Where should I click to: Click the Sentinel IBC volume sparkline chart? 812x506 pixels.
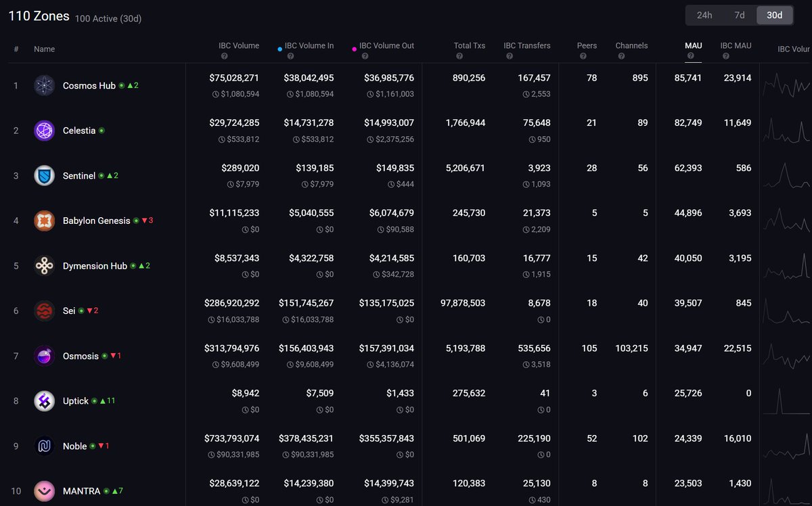pos(786,175)
